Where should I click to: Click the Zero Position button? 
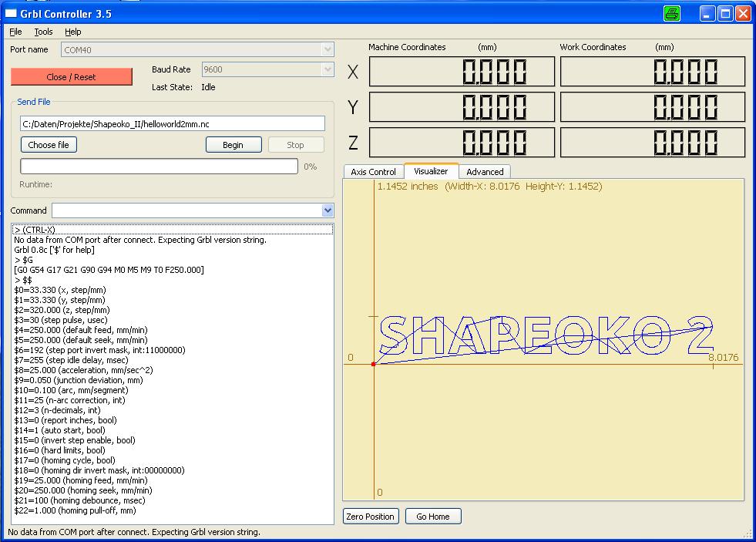(371, 517)
